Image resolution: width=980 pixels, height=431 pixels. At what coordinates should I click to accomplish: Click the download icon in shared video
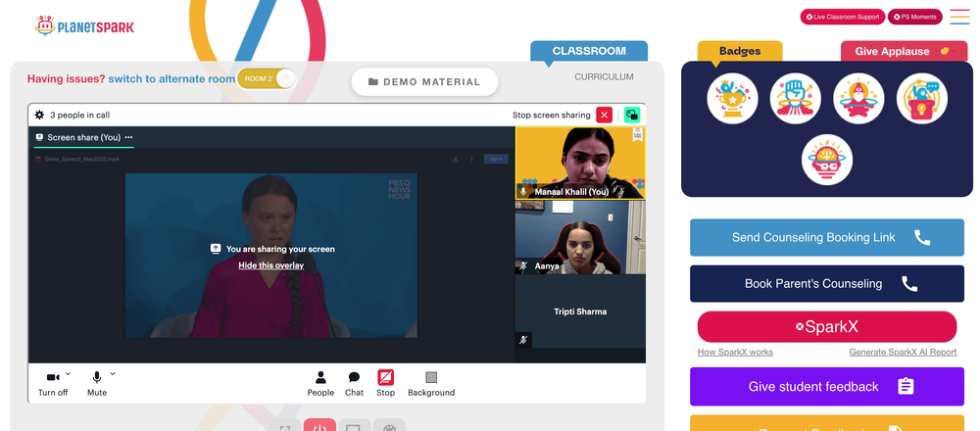456,160
